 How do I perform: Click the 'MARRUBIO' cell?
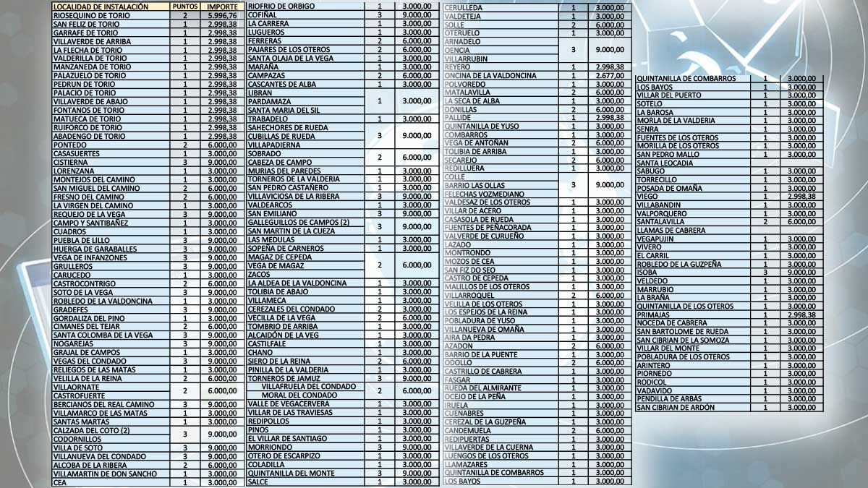655,289
